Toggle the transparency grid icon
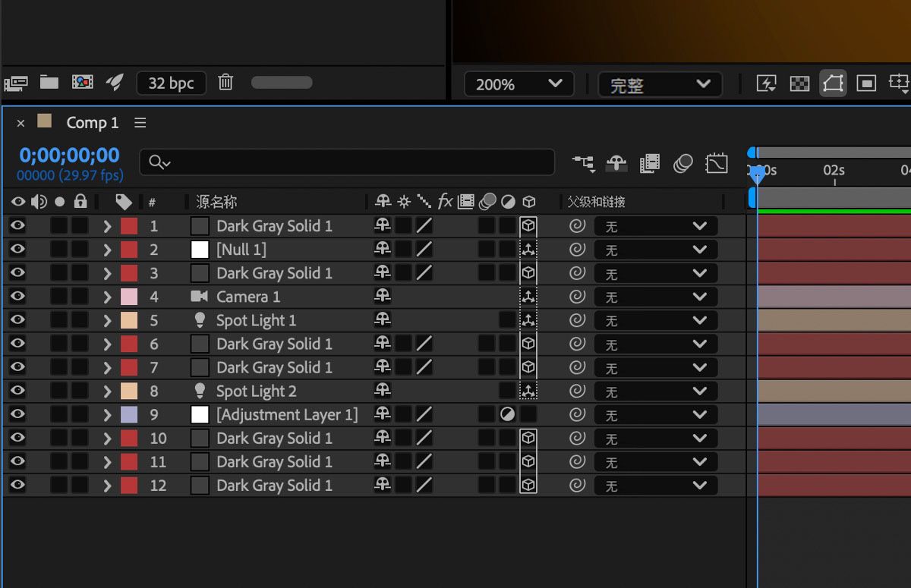This screenshot has width=911, height=588. (799, 83)
